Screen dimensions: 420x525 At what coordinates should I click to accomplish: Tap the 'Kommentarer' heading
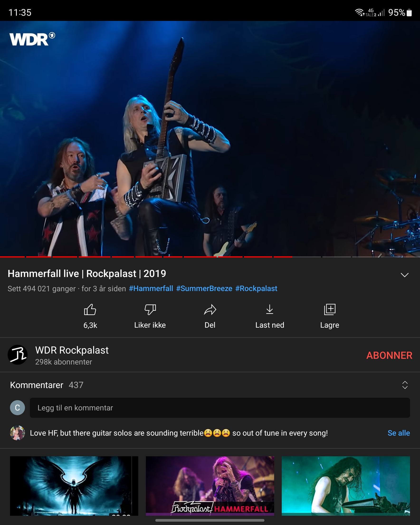(x=37, y=385)
